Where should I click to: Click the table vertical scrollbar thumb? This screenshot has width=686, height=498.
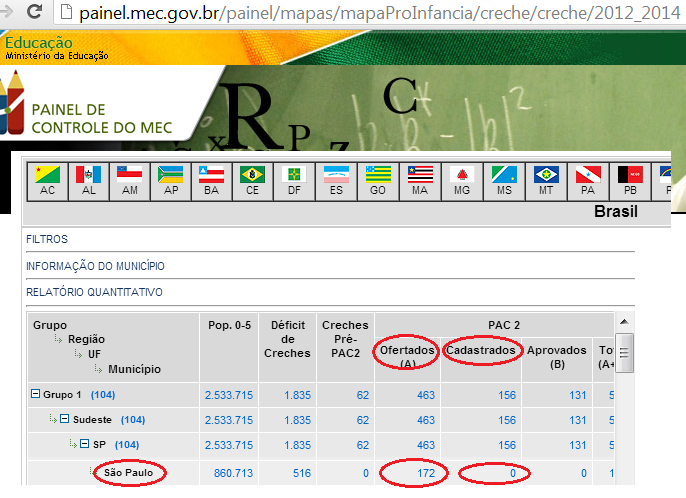coord(624,353)
